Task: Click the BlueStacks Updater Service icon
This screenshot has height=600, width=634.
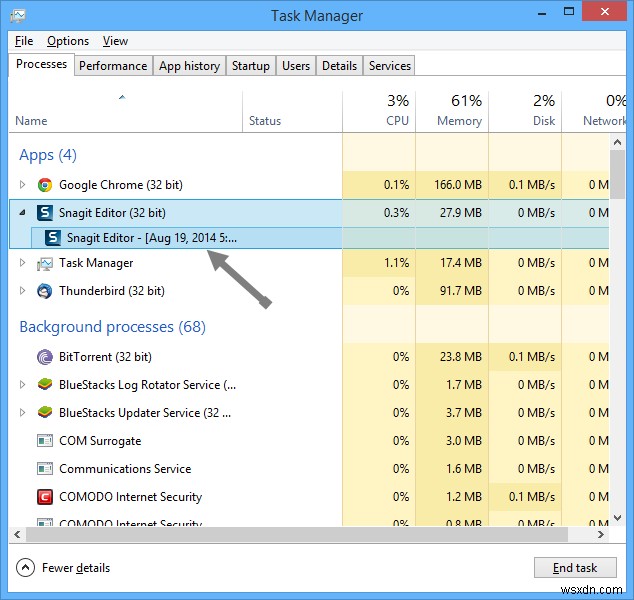Action: [x=45, y=412]
